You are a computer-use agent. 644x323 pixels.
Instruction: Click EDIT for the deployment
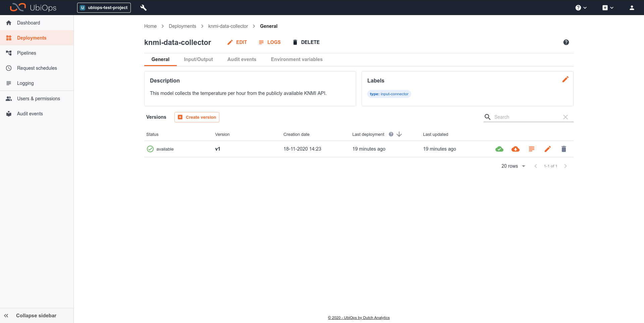click(x=237, y=42)
